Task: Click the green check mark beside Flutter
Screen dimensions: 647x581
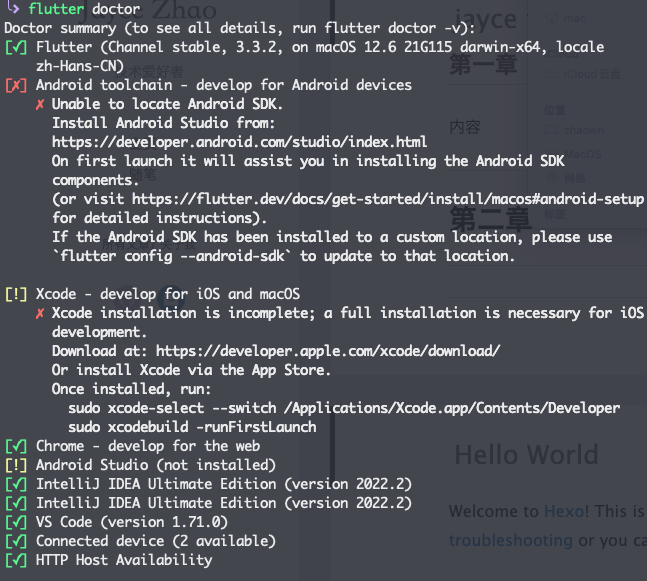Action: coord(16,47)
